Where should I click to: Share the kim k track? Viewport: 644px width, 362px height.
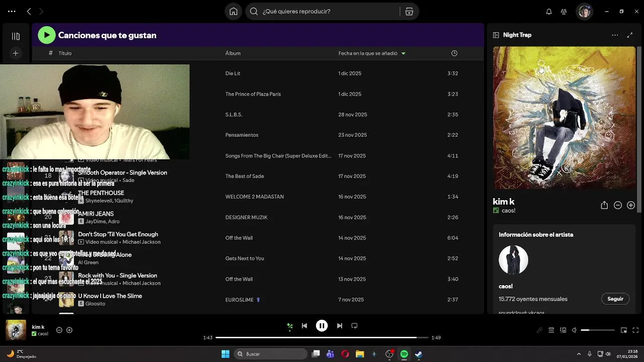click(x=604, y=205)
